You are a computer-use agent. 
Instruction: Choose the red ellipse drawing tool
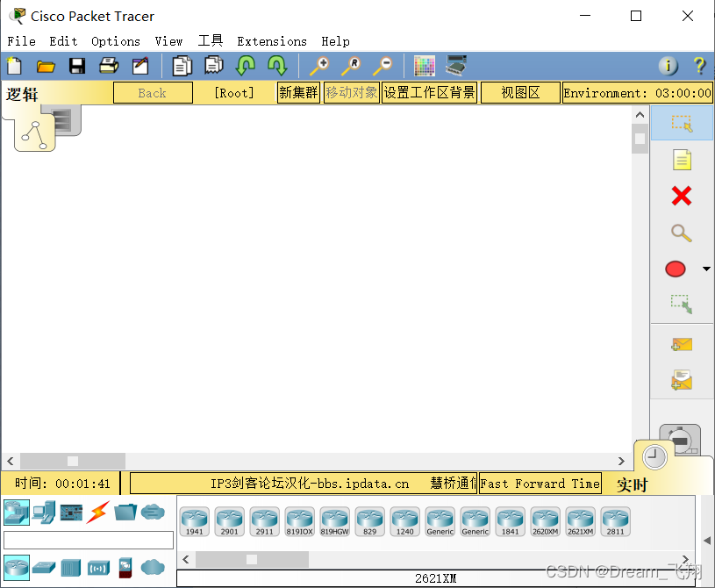coord(676,269)
